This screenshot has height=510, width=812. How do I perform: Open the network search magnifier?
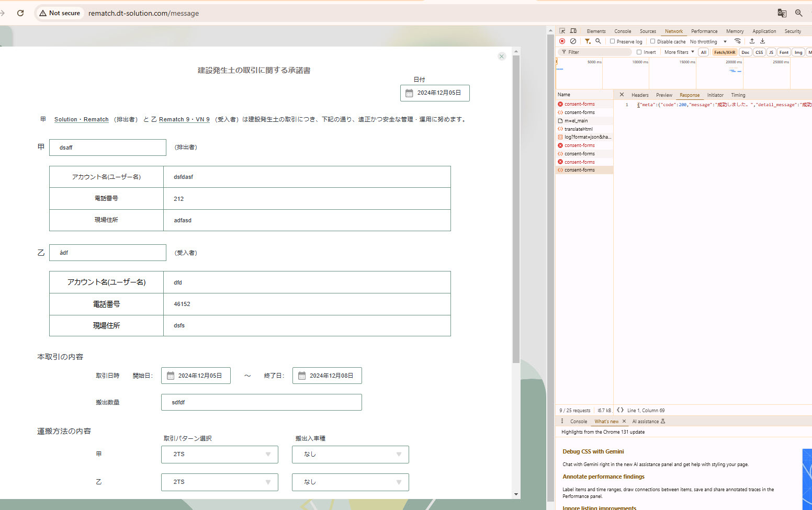coord(598,41)
